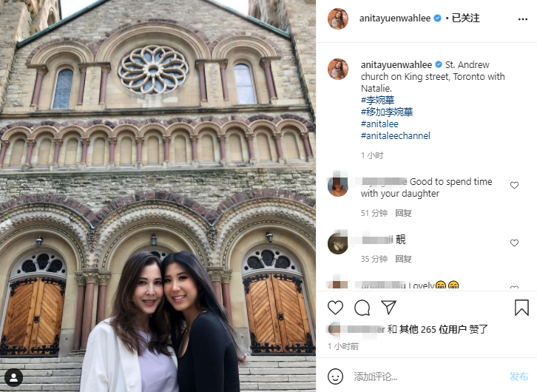Viewport: 537px width, 392px height.
Task: Open the #anitaleechannel hashtag
Action: coord(396,135)
